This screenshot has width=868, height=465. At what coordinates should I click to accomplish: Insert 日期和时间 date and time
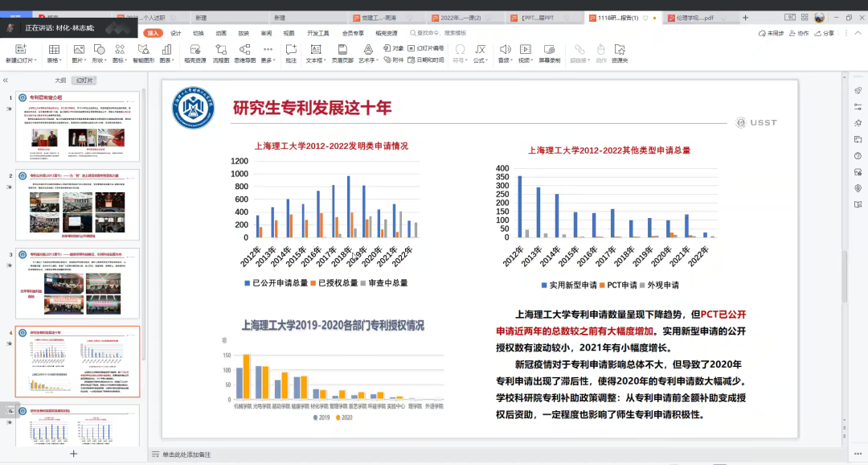pos(426,60)
